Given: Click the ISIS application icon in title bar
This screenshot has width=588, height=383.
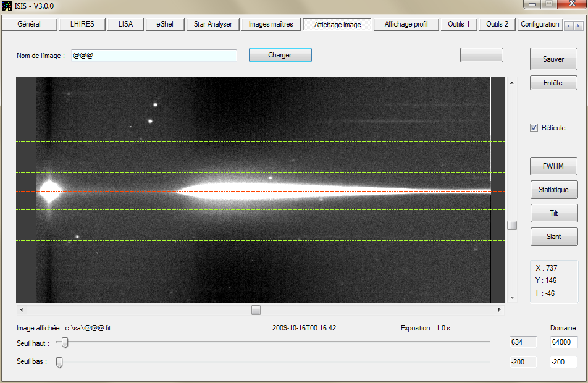Looking at the screenshot, I should [7, 6].
